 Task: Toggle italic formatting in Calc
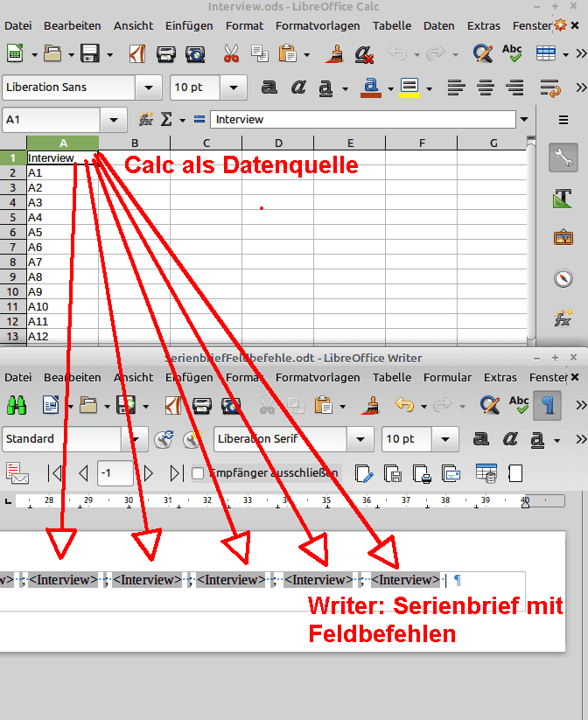tap(298, 87)
